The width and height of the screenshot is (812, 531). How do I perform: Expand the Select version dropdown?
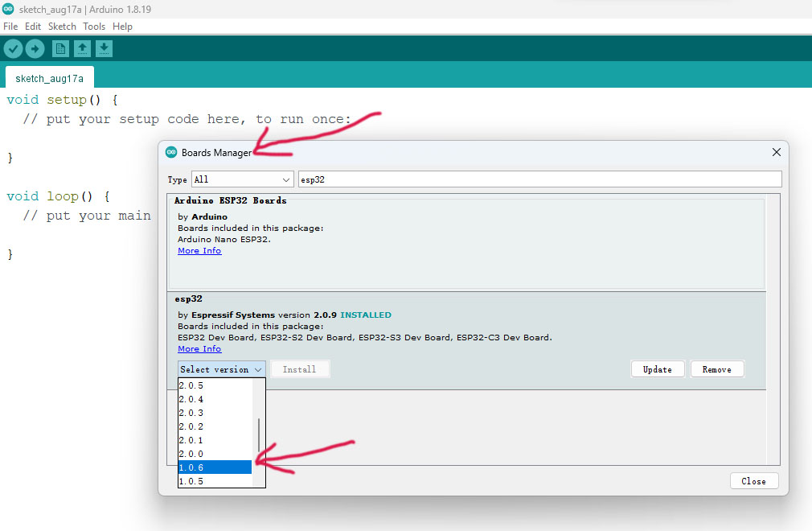(221, 369)
